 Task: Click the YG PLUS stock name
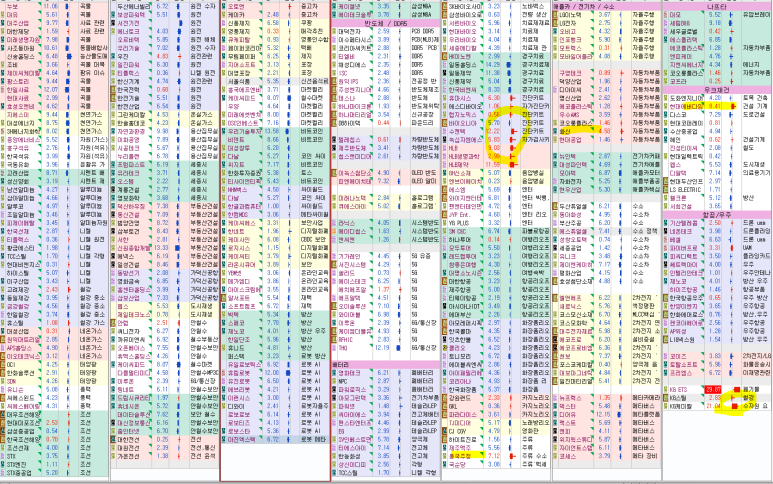459,223
